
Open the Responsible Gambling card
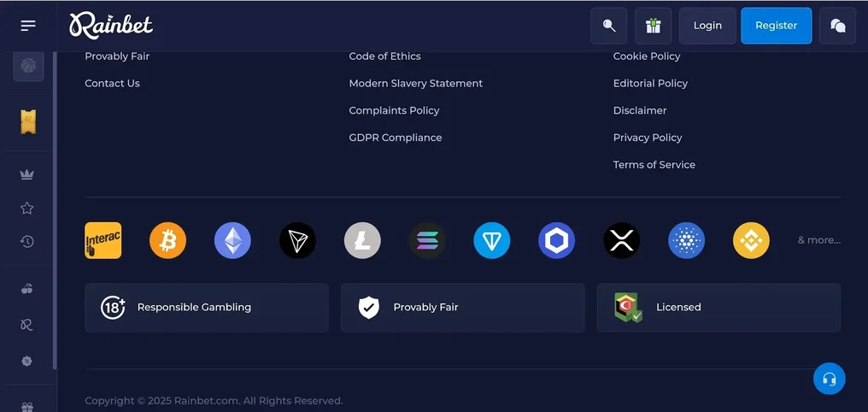[x=206, y=308]
